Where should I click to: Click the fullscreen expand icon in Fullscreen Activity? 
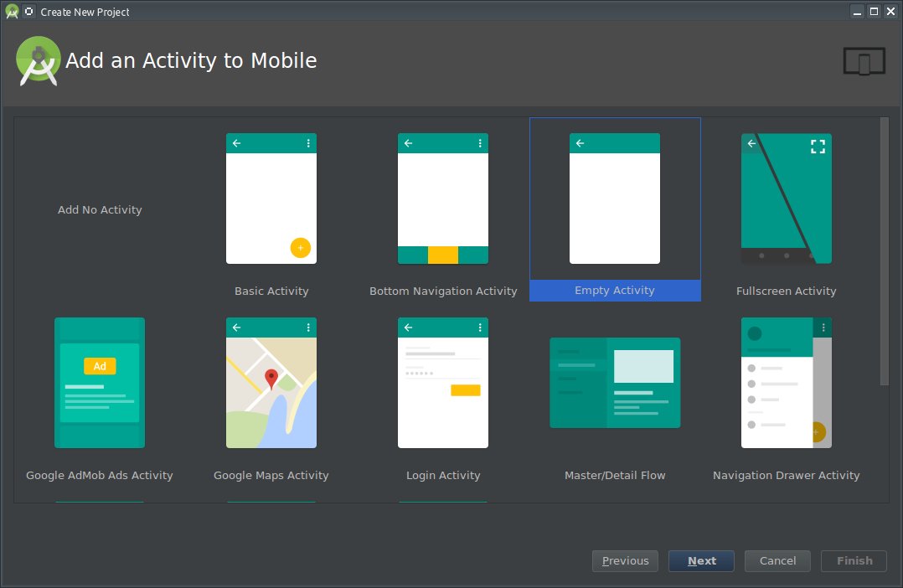(x=818, y=147)
